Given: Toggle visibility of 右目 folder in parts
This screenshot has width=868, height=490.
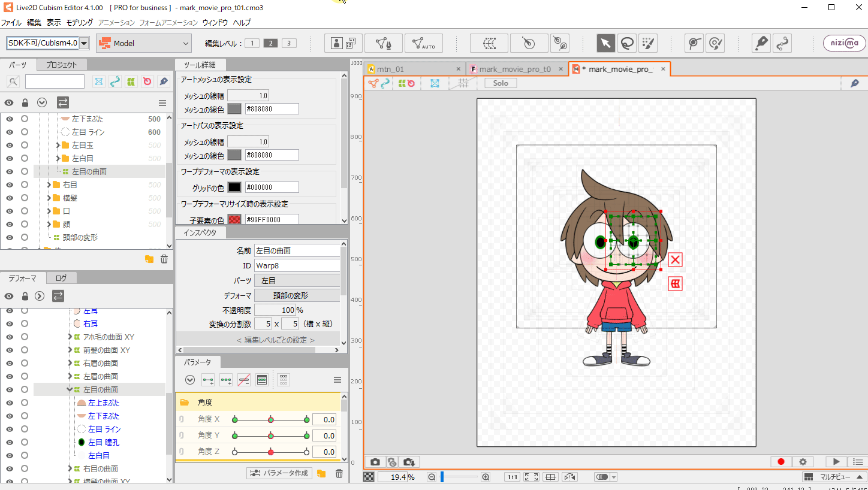Looking at the screenshot, I should [10, 184].
